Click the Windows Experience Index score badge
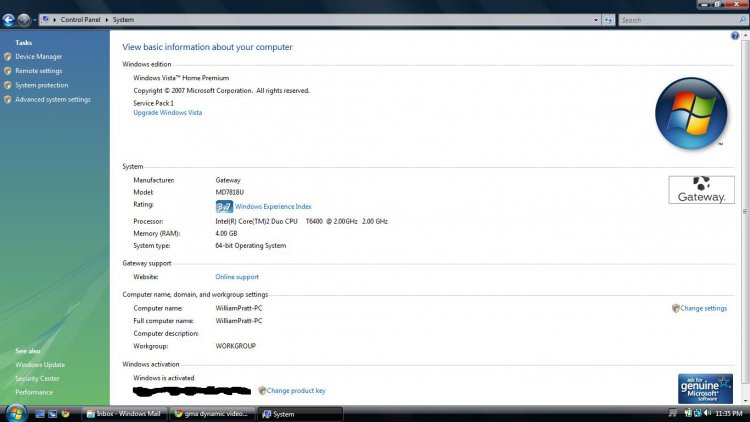This screenshot has height=422, width=750. click(x=224, y=206)
